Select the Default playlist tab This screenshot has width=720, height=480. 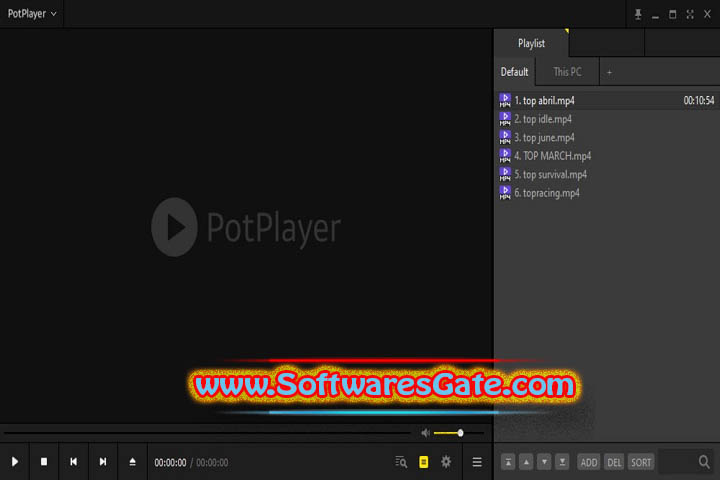coord(514,72)
